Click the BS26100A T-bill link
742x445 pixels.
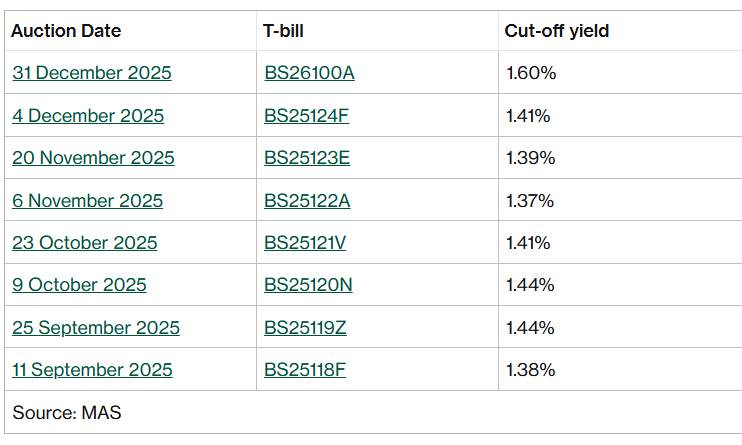(x=309, y=73)
